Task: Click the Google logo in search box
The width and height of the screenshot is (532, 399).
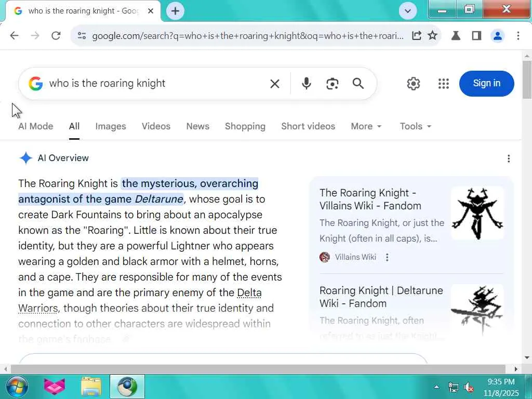Action: pyautogui.click(x=36, y=83)
